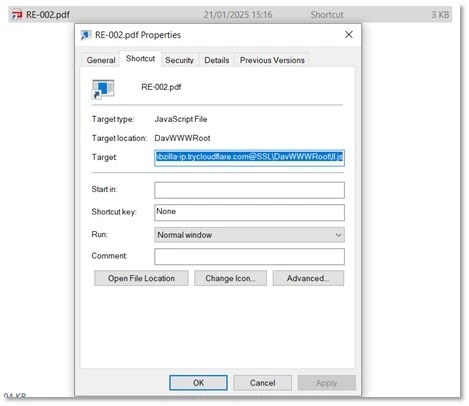The height and width of the screenshot is (406, 469).
Task: Click the PDF icon beside RE-002.pdf in file list
Action: pyautogui.click(x=17, y=15)
